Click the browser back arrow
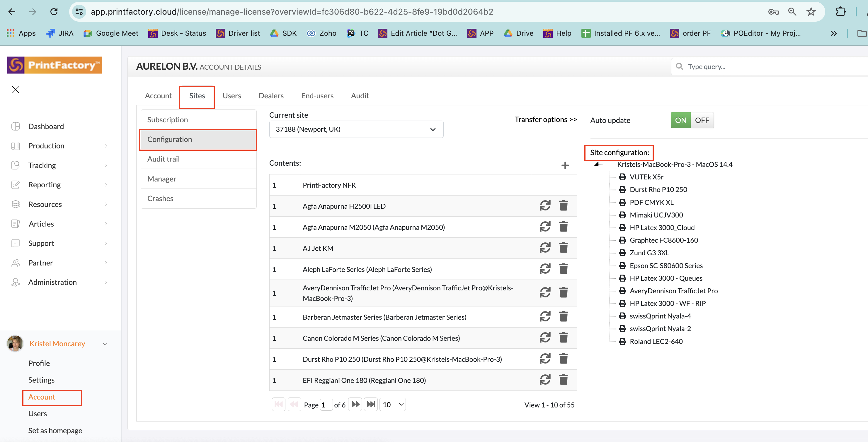The width and height of the screenshot is (868, 442). (12, 12)
